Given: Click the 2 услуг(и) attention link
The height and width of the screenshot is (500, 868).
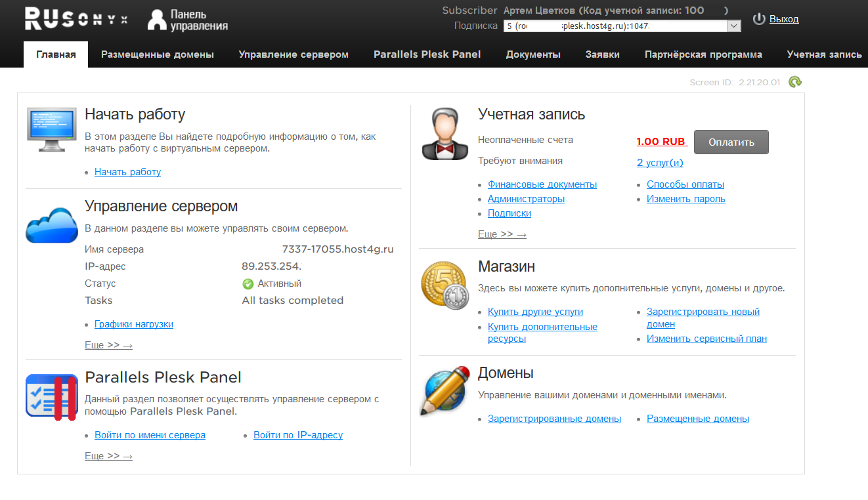Looking at the screenshot, I should [x=660, y=163].
